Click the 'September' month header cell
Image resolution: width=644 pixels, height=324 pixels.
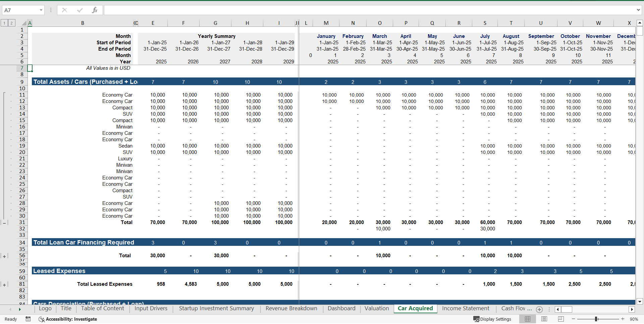pos(541,36)
